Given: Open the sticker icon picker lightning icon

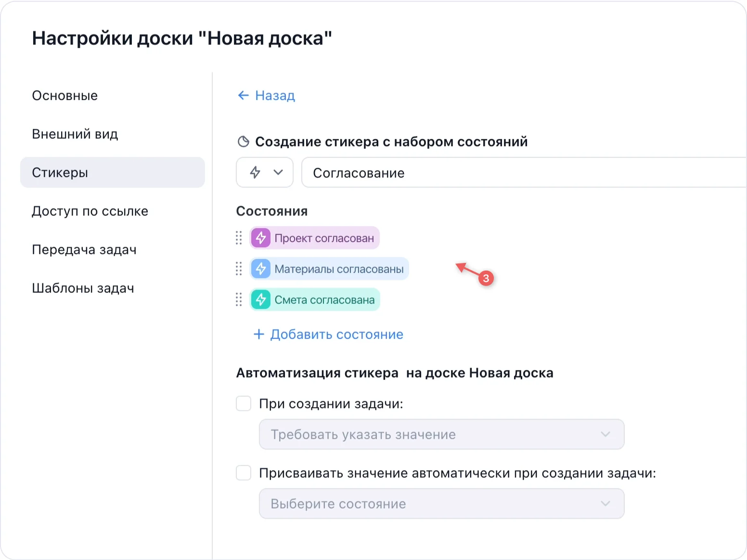Looking at the screenshot, I should click(255, 172).
